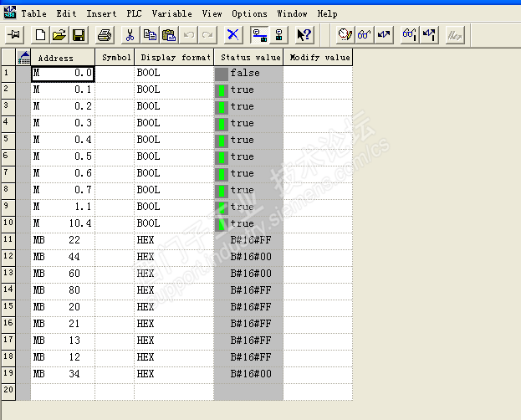Image resolution: width=521 pixels, height=420 pixels.
Task: Select row number 1 header
Action: click(8, 74)
